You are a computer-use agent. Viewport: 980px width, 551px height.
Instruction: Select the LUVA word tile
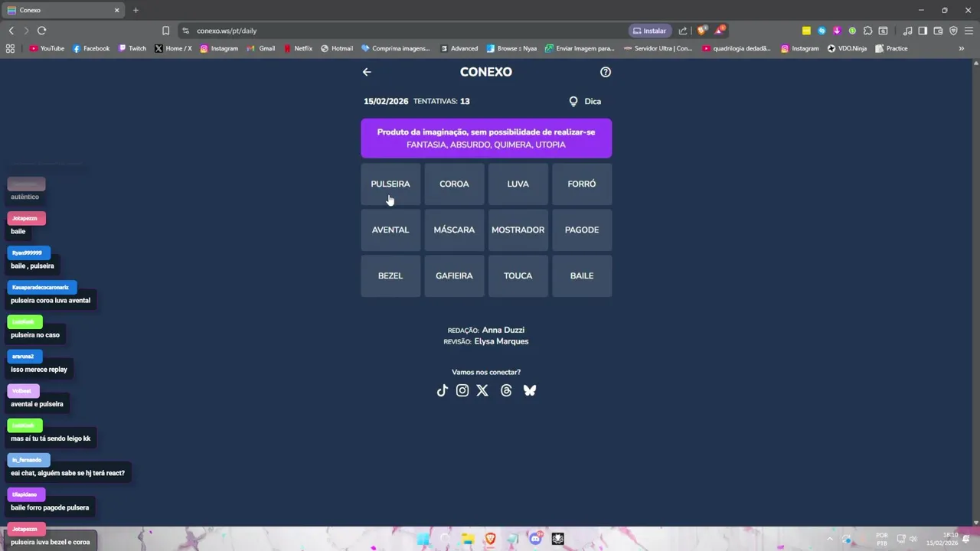tap(518, 184)
